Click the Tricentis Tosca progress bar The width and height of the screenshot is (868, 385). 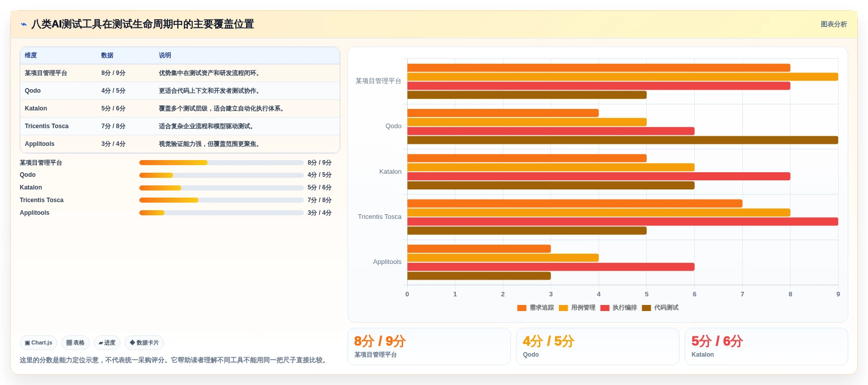point(221,200)
